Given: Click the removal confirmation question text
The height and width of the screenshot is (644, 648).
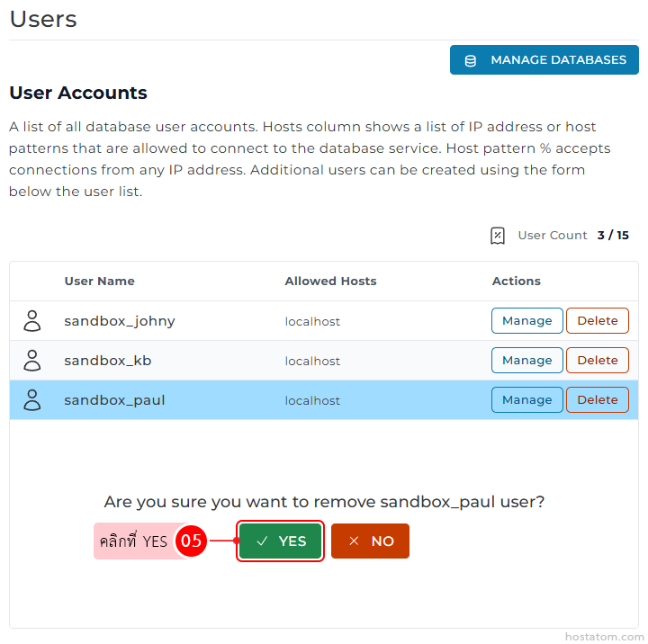Looking at the screenshot, I should [x=324, y=502].
